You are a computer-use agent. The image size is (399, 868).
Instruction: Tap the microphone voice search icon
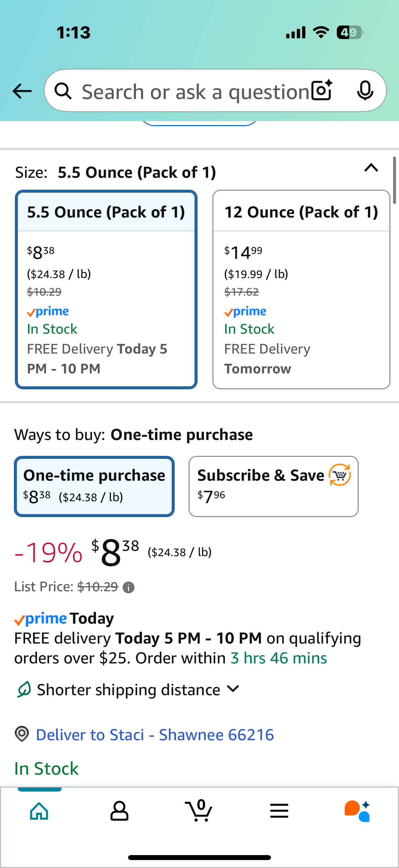tap(365, 91)
